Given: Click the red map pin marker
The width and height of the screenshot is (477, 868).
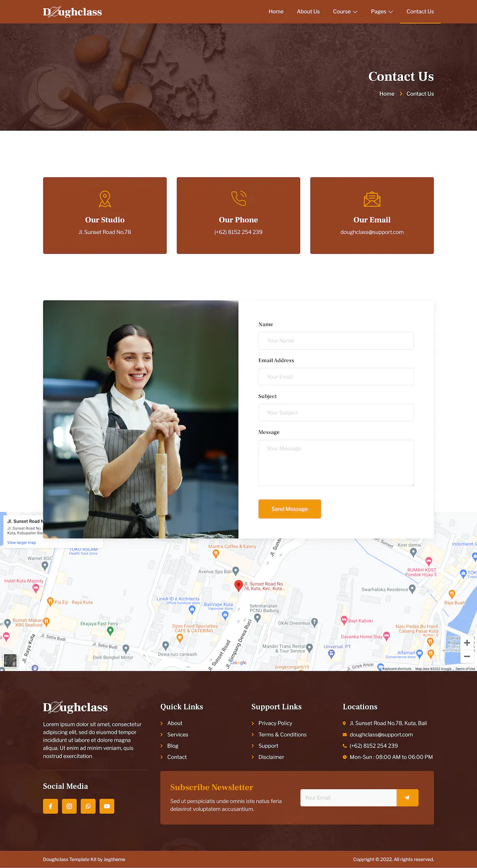Looking at the screenshot, I should tap(238, 586).
